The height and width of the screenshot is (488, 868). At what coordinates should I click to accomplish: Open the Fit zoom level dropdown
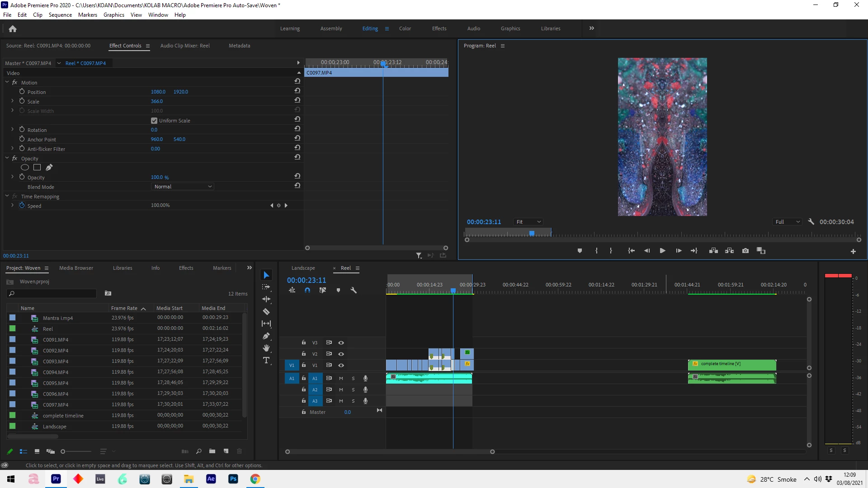click(528, 222)
